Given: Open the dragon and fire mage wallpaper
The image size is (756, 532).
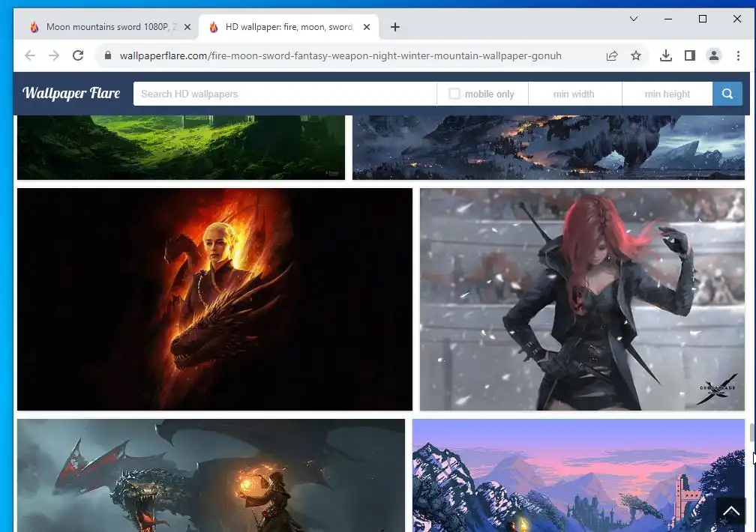Looking at the screenshot, I should coord(211,475).
